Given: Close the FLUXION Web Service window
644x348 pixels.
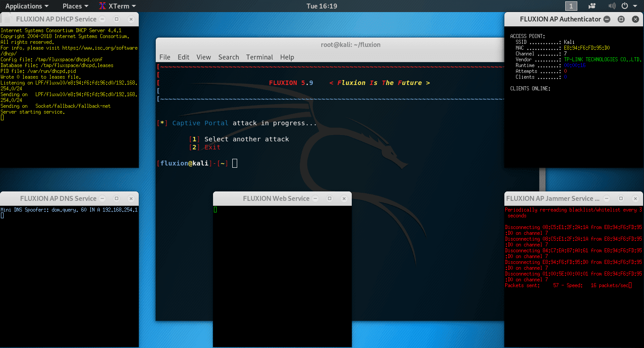Looking at the screenshot, I should point(344,198).
